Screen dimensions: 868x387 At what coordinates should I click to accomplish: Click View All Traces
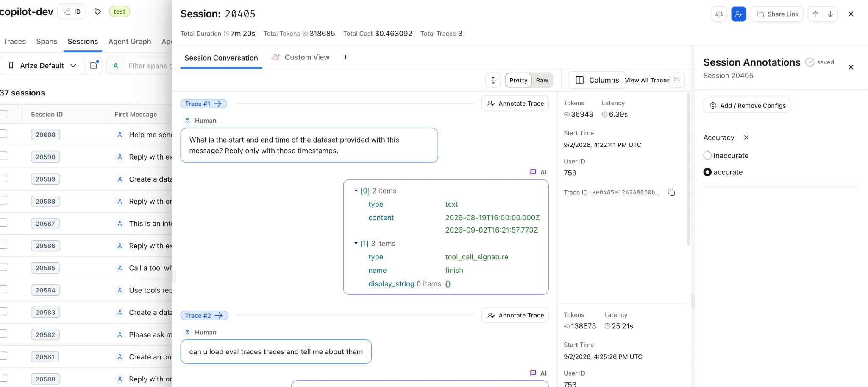click(647, 80)
